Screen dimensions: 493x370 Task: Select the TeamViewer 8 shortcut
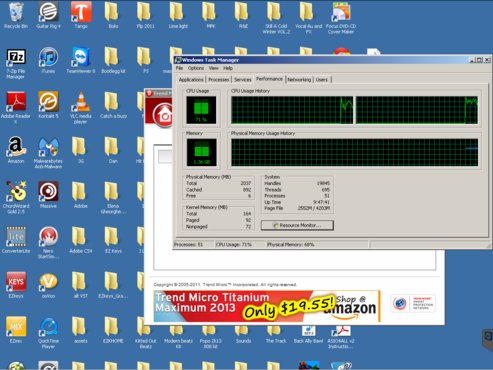point(81,60)
